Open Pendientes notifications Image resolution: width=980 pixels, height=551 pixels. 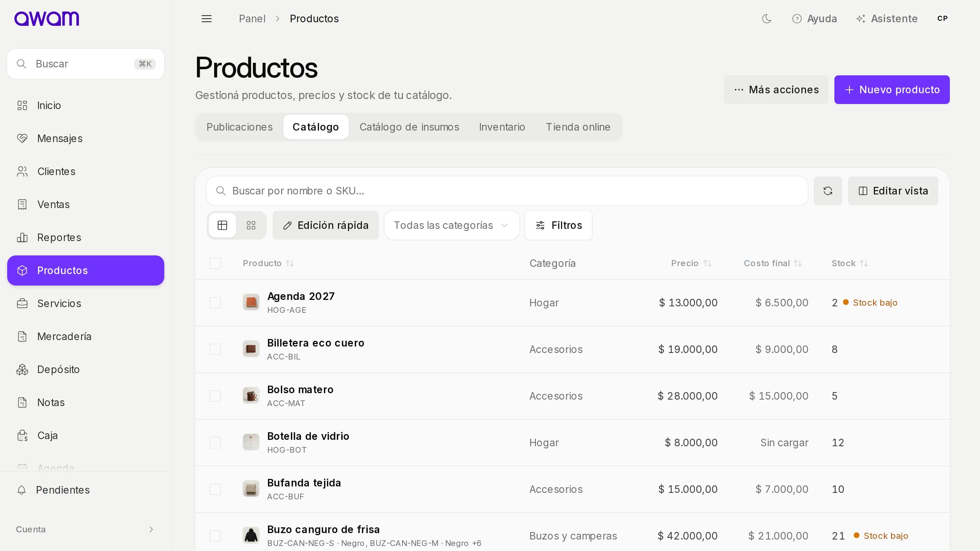(86, 490)
